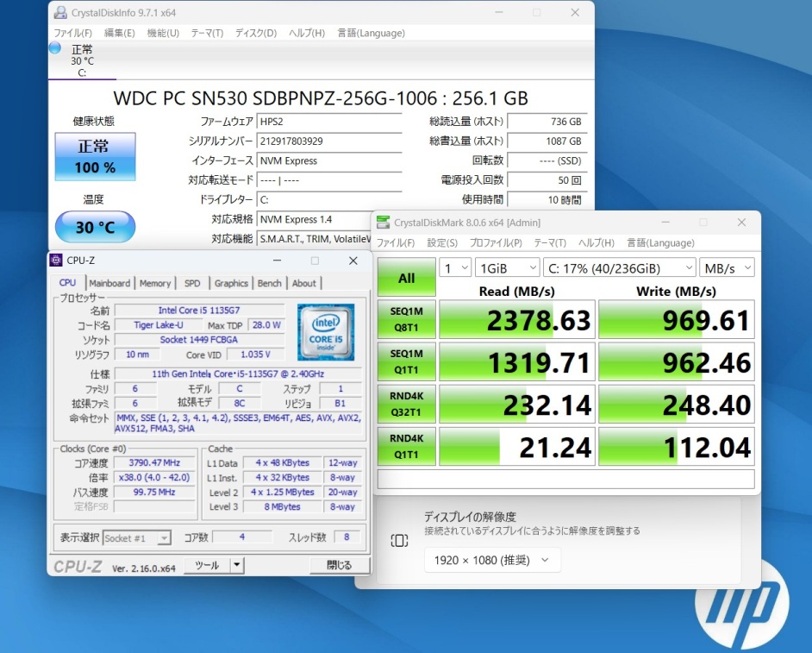The width and height of the screenshot is (812, 653).
Task: Open CrystalDiskInfo 機能(U) menu
Action: tap(163, 33)
